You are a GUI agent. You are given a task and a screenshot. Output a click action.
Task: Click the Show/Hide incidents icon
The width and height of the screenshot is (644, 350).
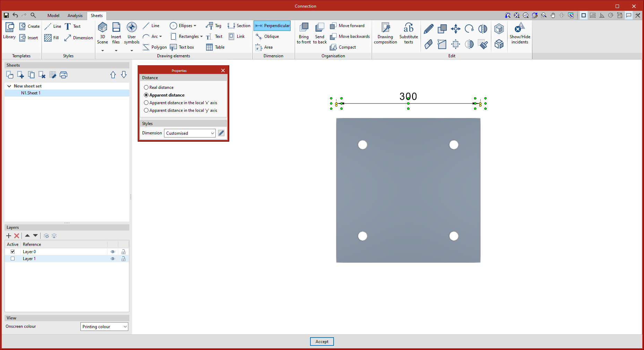(520, 28)
